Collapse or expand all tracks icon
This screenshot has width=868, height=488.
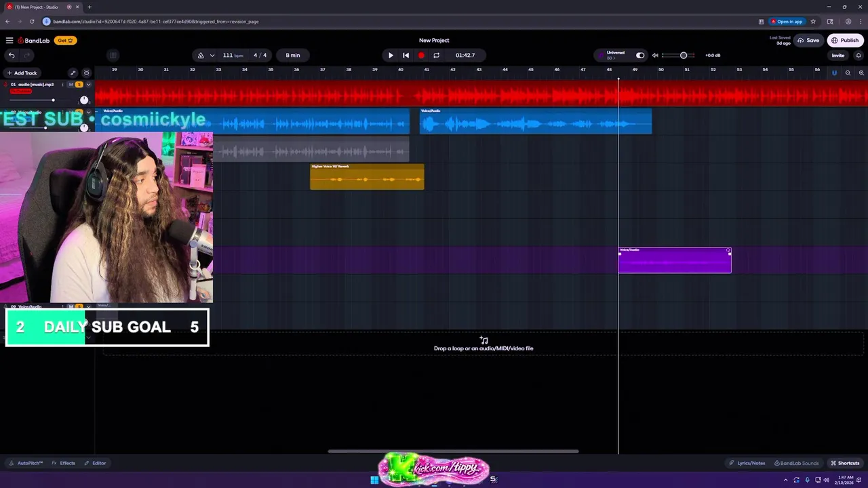(x=86, y=73)
